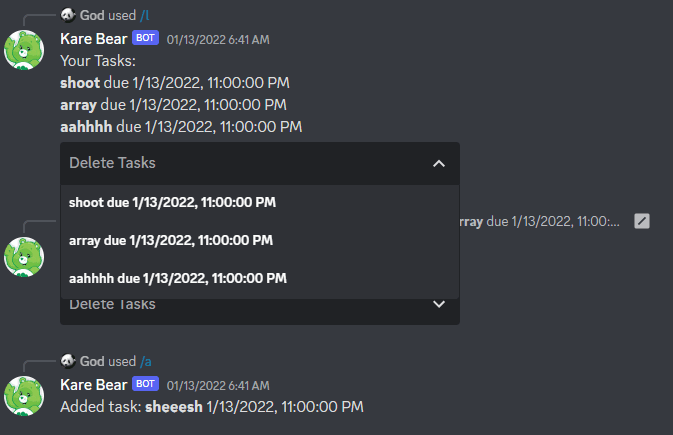Click the truncated reply preview about array
673x435 pixels.
click(x=540, y=222)
